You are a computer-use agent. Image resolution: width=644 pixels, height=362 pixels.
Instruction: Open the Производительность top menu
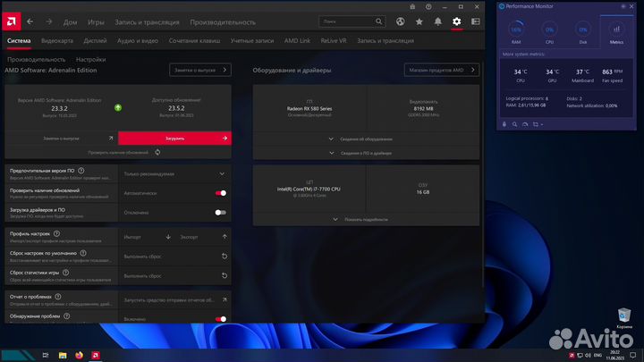coord(223,22)
